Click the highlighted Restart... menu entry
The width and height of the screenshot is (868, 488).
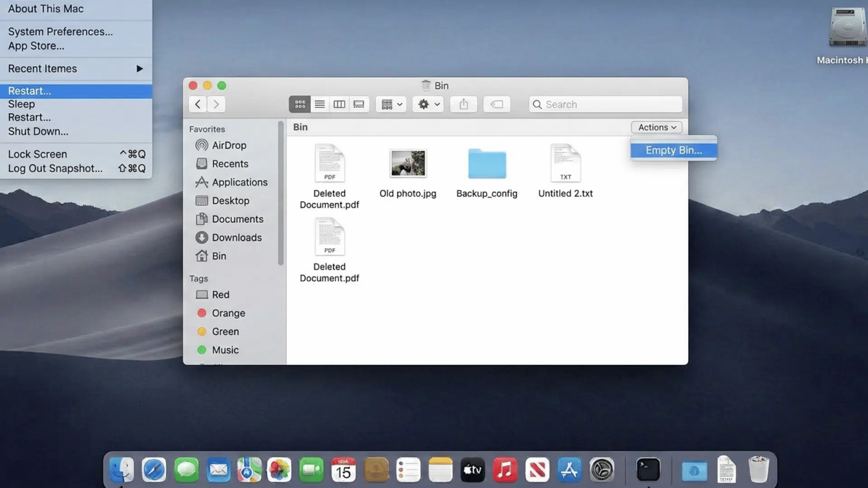click(x=76, y=91)
